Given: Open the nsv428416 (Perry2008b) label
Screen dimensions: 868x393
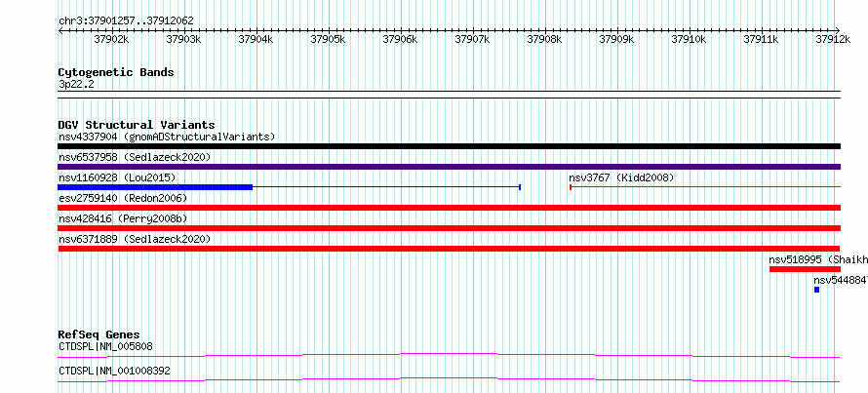Looking at the screenshot, I should point(123,218).
